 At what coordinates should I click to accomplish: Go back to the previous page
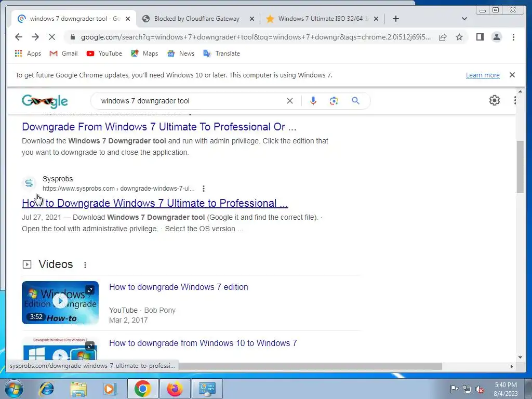(x=19, y=37)
